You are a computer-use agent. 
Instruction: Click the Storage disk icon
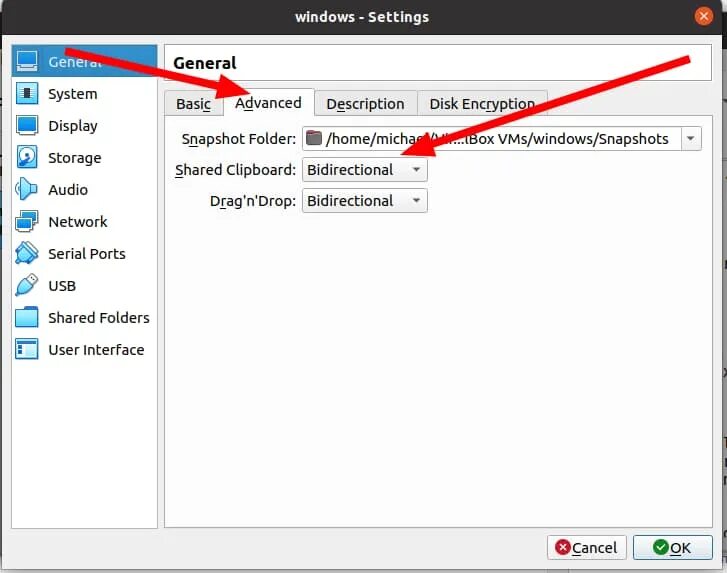click(28, 158)
